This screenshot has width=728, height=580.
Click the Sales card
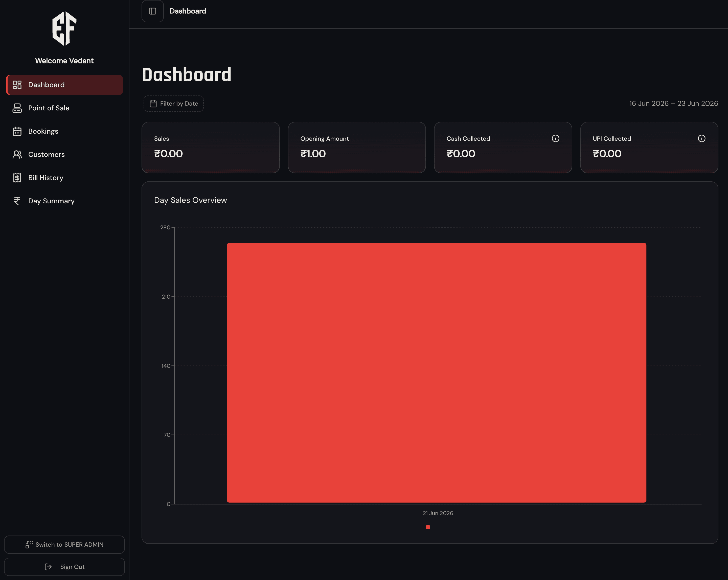coord(211,148)
